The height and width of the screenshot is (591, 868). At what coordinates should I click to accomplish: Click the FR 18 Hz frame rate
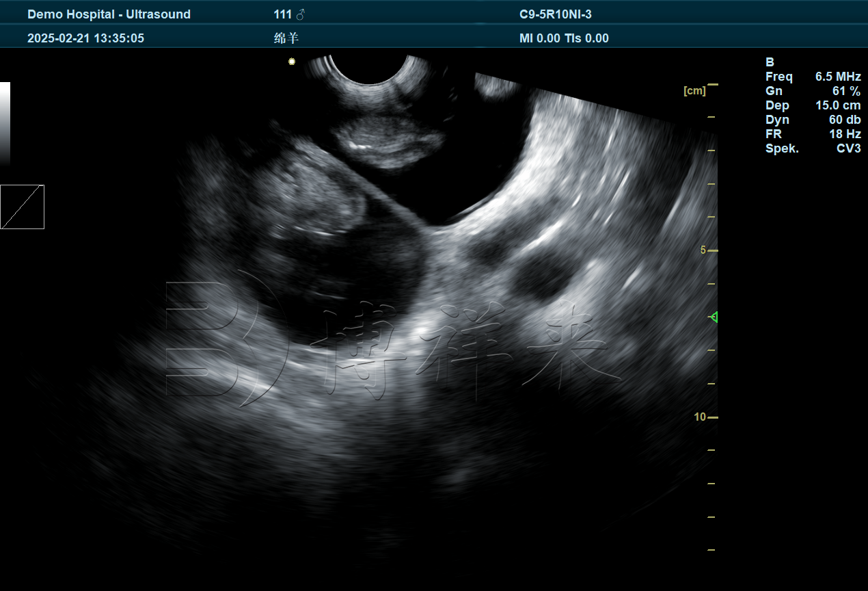813,134
